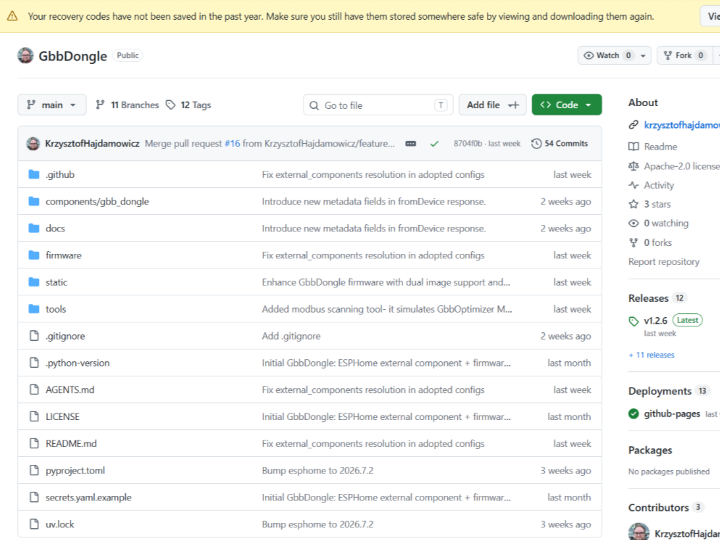720x540 pixels.
Task: Open the krzysztofhajdamowicz website link in About
Action: pos(681,125)
